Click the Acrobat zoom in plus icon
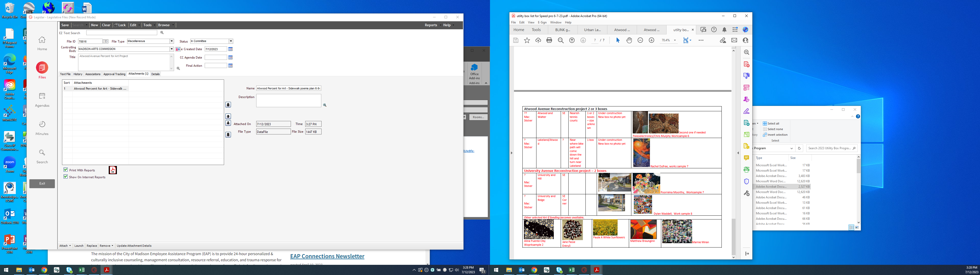The width and height of the screenshot is (980, 275). pos(651,40)
